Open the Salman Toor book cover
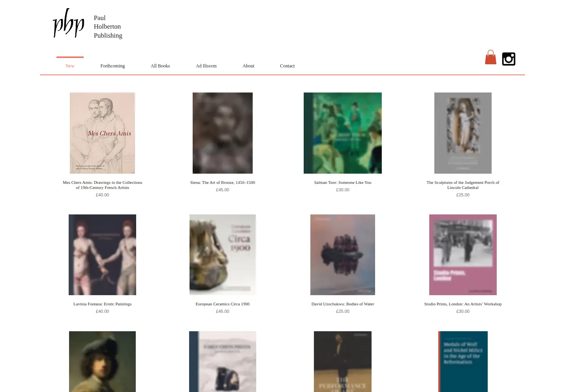Viewport: 565px width, 392px height. [343, 133]
